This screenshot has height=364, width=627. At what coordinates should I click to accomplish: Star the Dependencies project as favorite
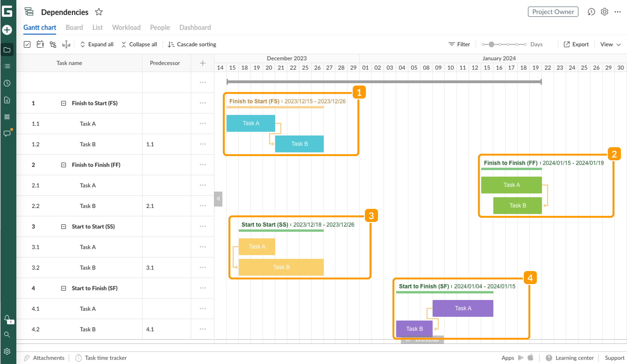click(99, 12)
